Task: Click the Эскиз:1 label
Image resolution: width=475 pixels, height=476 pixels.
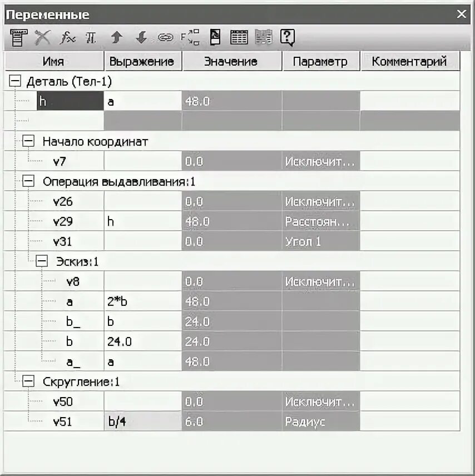Action: [77, 261]
